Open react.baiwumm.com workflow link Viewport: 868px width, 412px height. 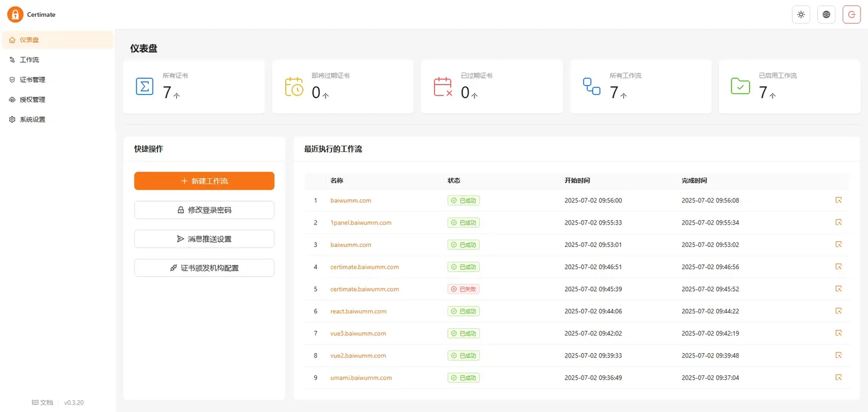click(358, 311)
